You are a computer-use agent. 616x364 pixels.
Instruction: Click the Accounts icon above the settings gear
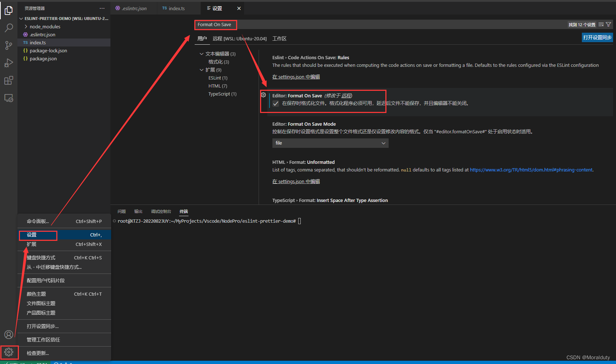8,335
